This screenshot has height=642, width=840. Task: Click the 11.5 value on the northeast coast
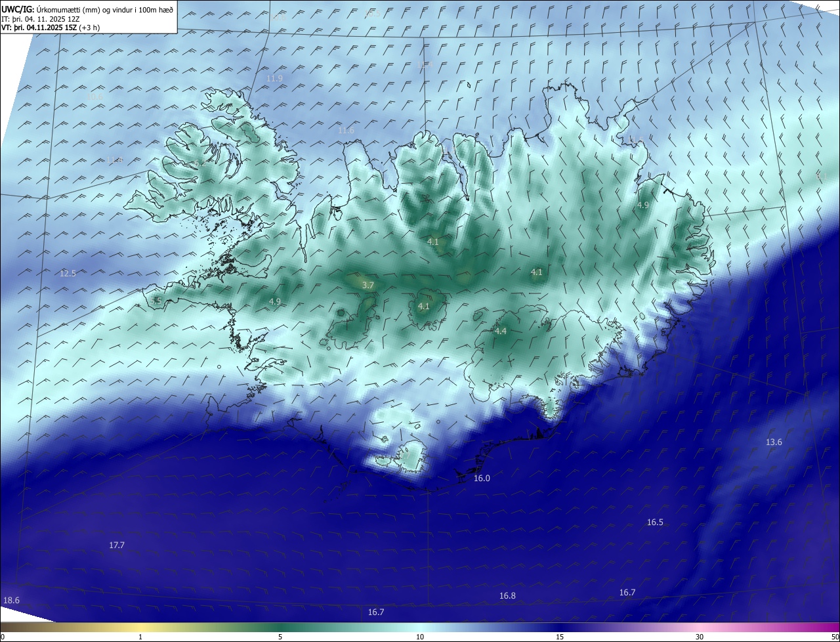(635, 139)
